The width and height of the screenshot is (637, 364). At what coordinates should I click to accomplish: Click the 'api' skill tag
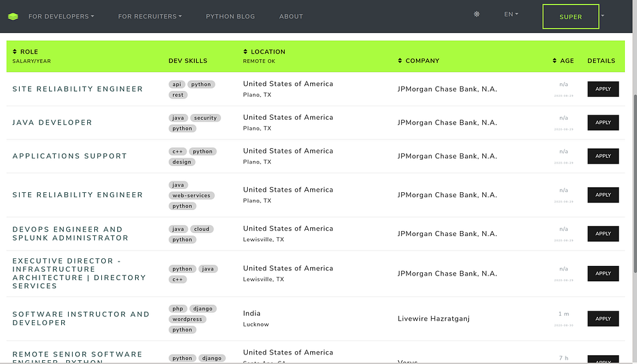[x=176, y=85]
